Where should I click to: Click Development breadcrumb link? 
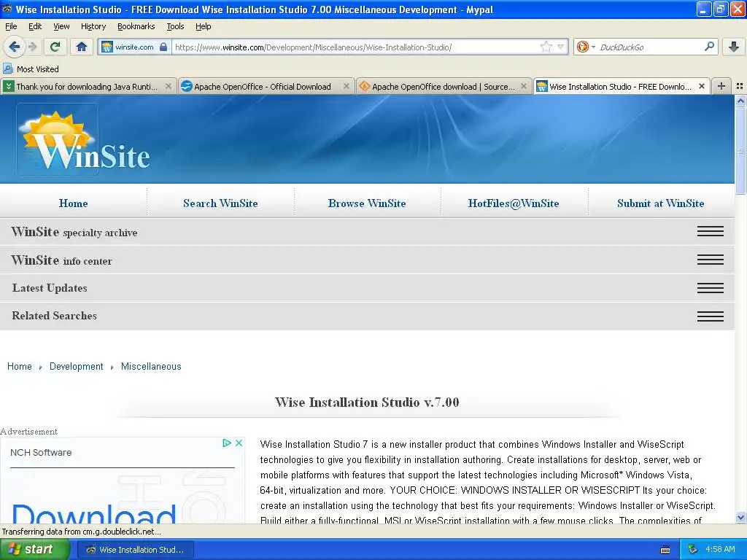(76, 366)
